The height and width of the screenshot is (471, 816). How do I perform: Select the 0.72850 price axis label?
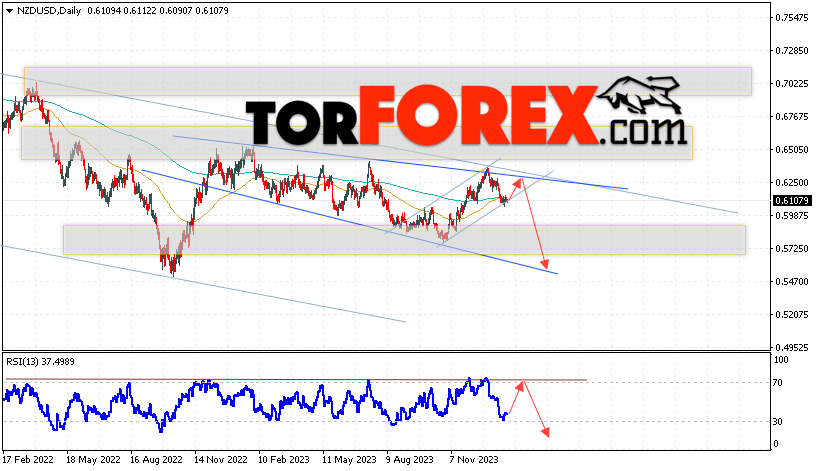[792, 50]
